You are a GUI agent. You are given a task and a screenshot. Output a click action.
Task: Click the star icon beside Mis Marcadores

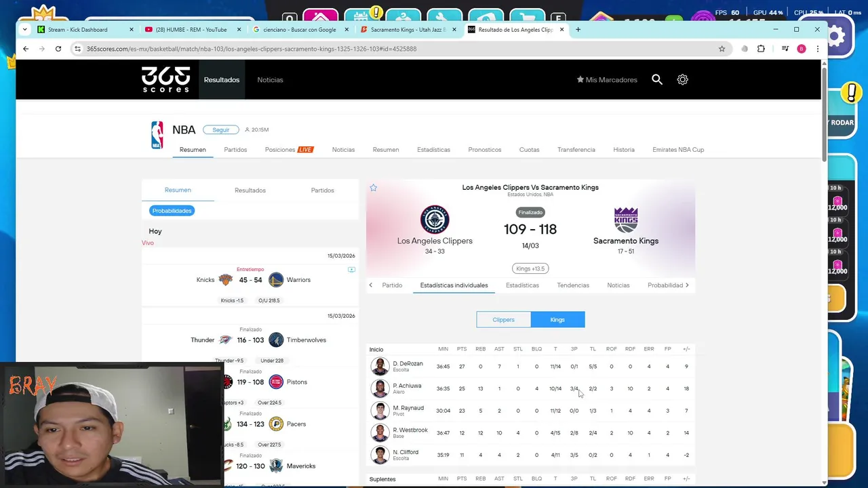pyautogui.click(x=580, y=79)
